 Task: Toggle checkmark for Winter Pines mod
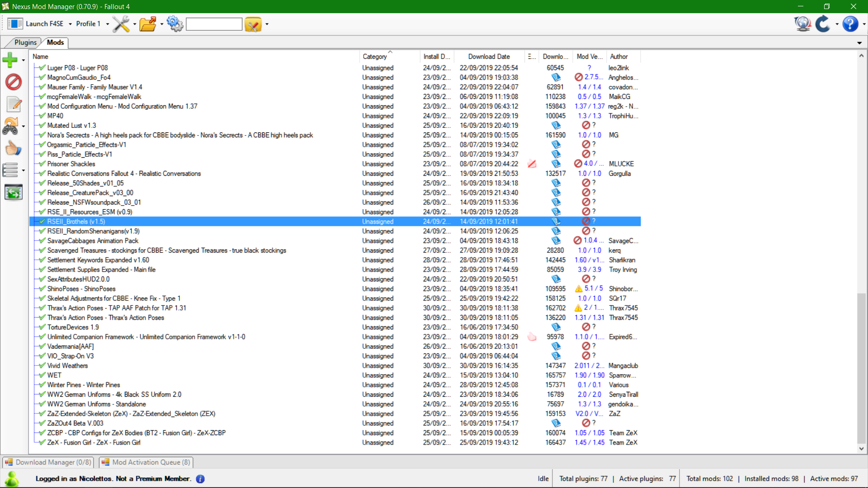pos(42,385)
